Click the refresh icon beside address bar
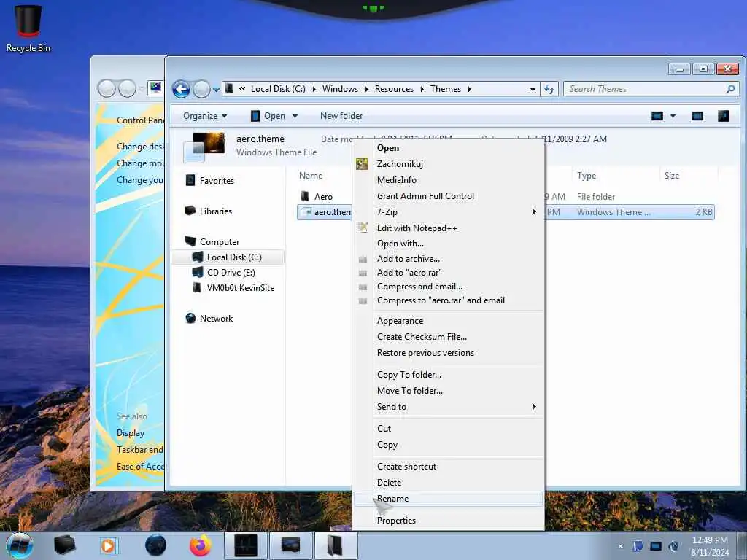Image resolution: width=747 pixels, height=560 pixels. coord(549,89)
